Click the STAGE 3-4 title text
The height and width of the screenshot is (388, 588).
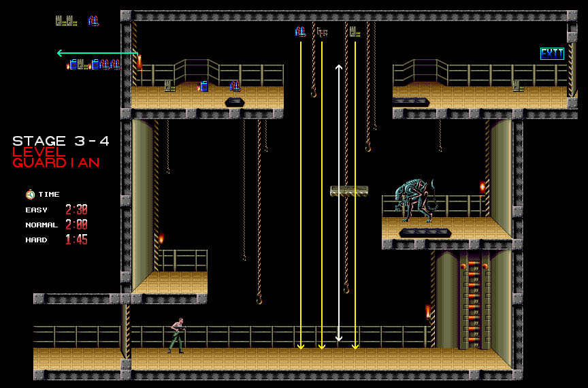click(x=61, y=141)
